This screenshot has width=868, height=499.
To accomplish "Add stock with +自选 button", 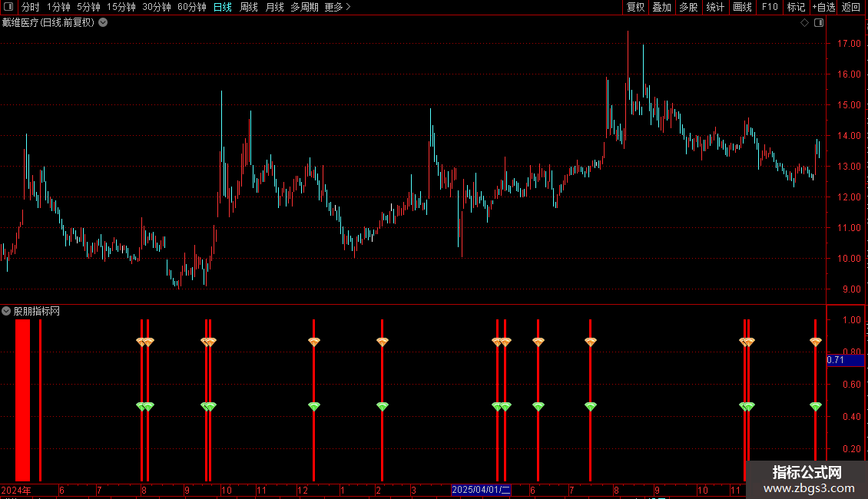I will click(823, 7).
